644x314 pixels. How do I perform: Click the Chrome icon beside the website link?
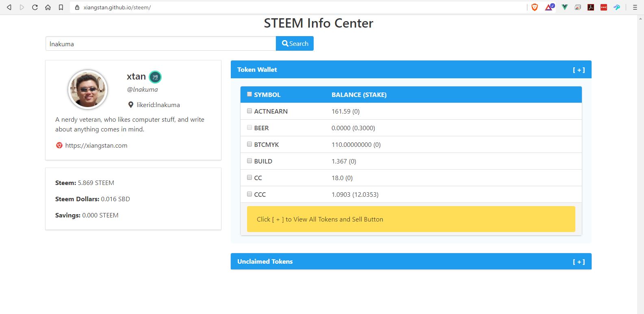tap(59, 145)
